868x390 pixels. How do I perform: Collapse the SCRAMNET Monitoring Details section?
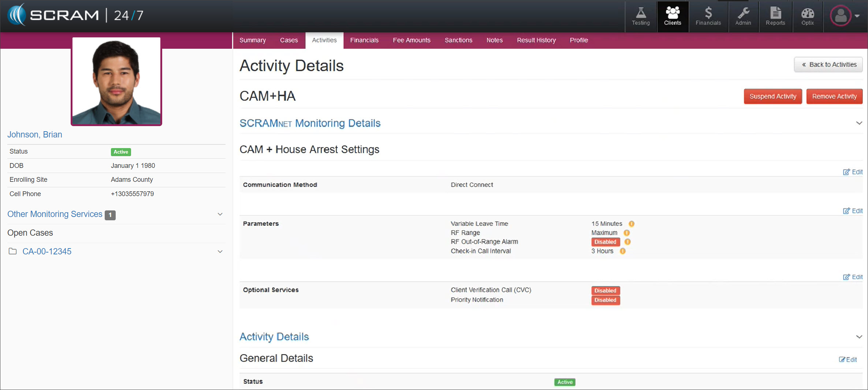pos(859,123)
